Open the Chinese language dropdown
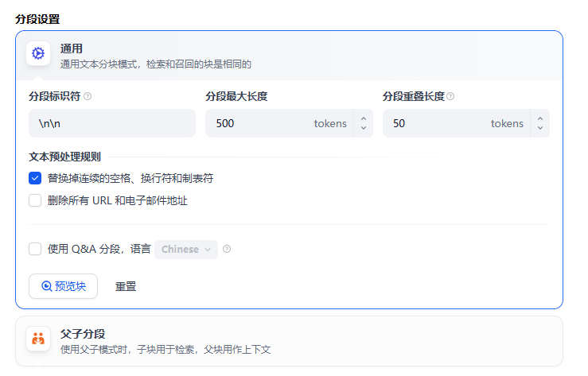The image size is (588, 376). point(185,249)
